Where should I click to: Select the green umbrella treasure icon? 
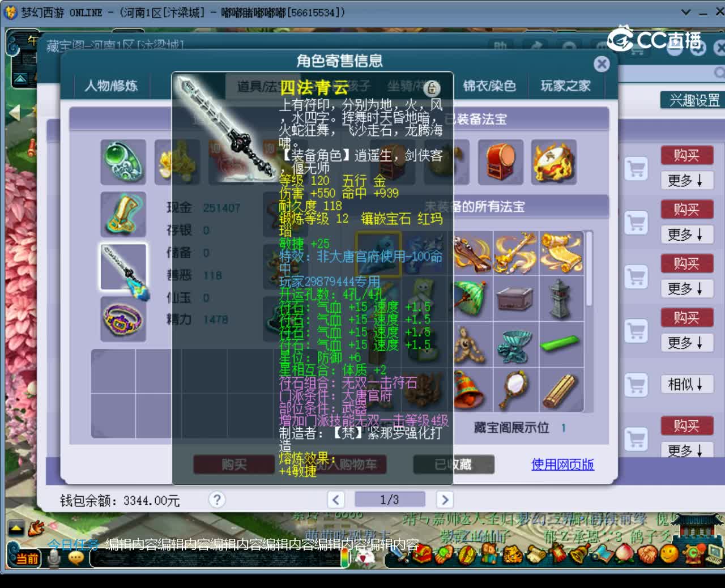470,298
